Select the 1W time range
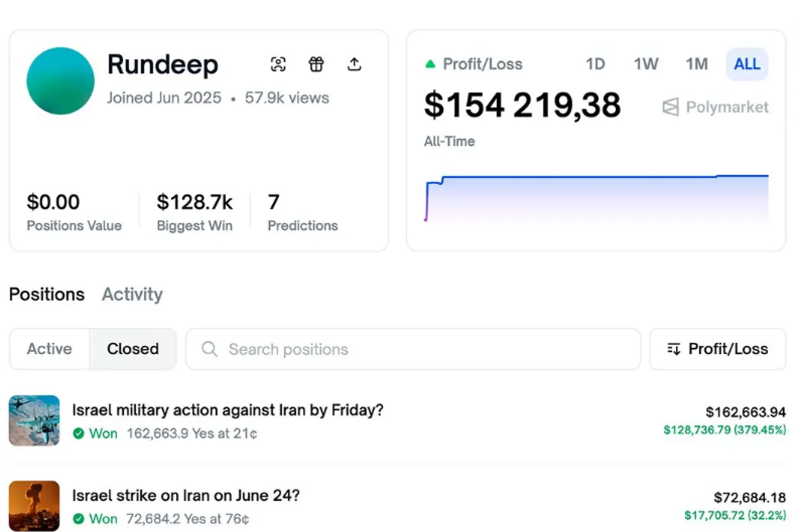Viewport: 800px width, 532px height. coord(646,64)
